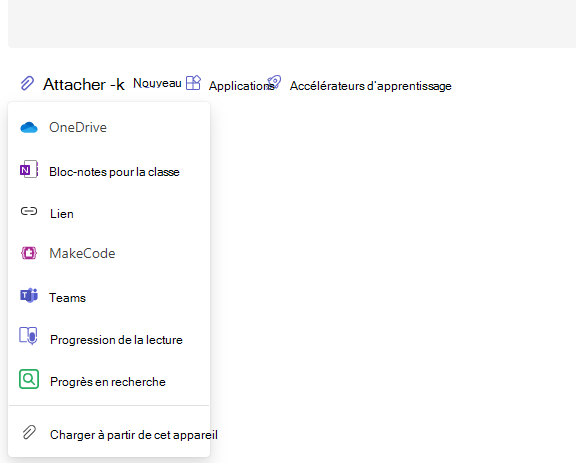
Task: Select OneDrive from the attach menu
Action: pos(78,128)
